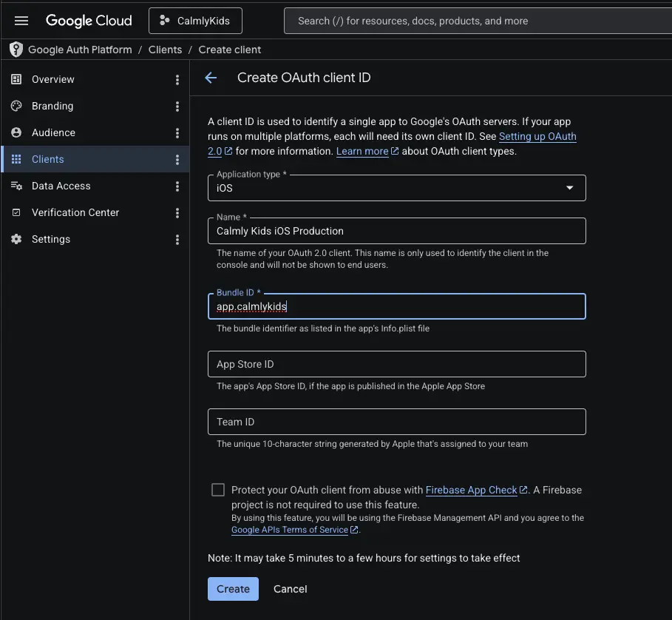Click the bundle identifier Info.plist helper text
The height and width of the screenshot is (620, 672).
[323, 328]
